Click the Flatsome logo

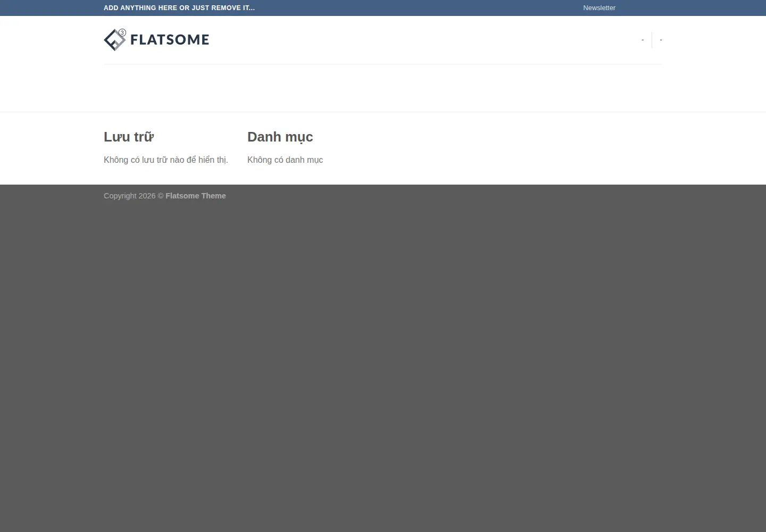click(156, 40)
